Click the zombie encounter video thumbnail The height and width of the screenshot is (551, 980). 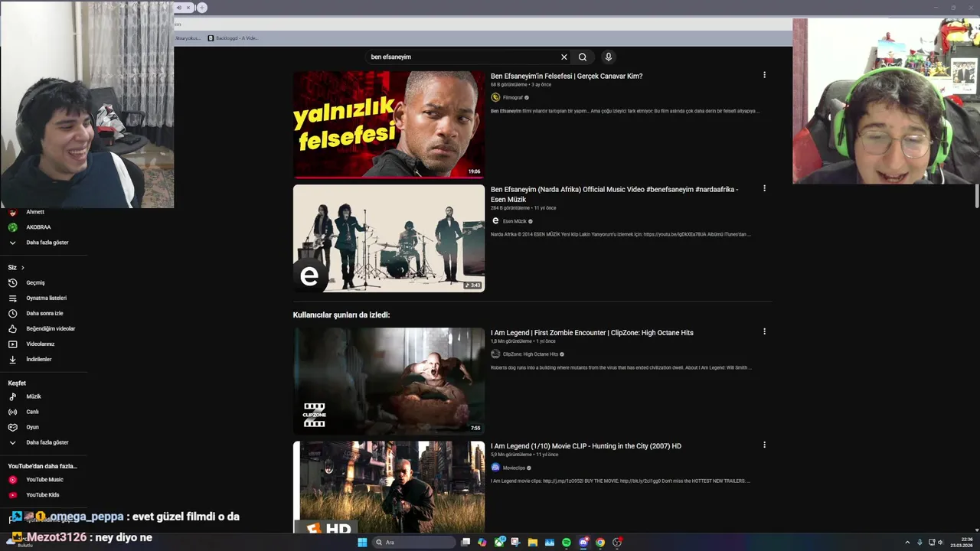389,381
